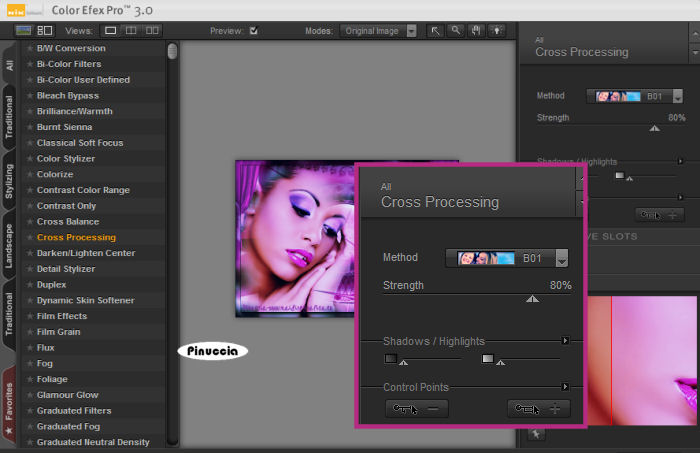
Task: Select the arrow pointer tool in toolbar
Action: [x=435, y=31]
